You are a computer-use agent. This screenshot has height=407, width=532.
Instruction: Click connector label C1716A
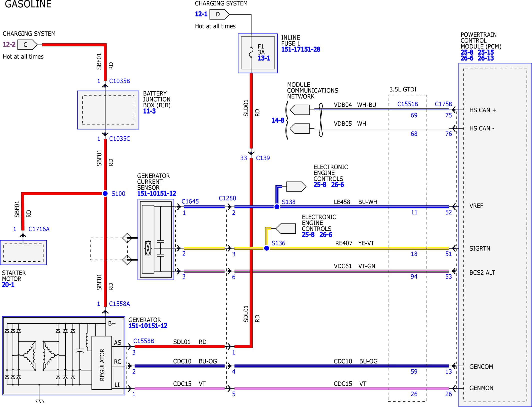tap(39, 229)
